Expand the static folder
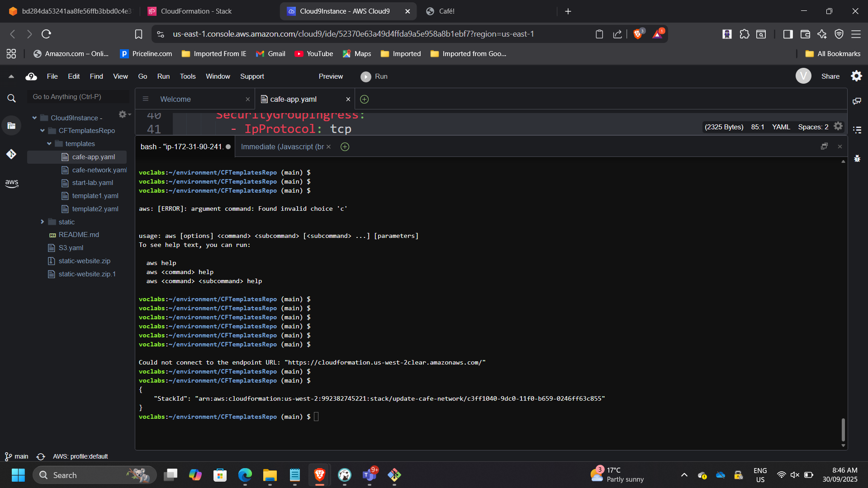The height and width of the screenshot is (488, 868). (x=43, y=222)
